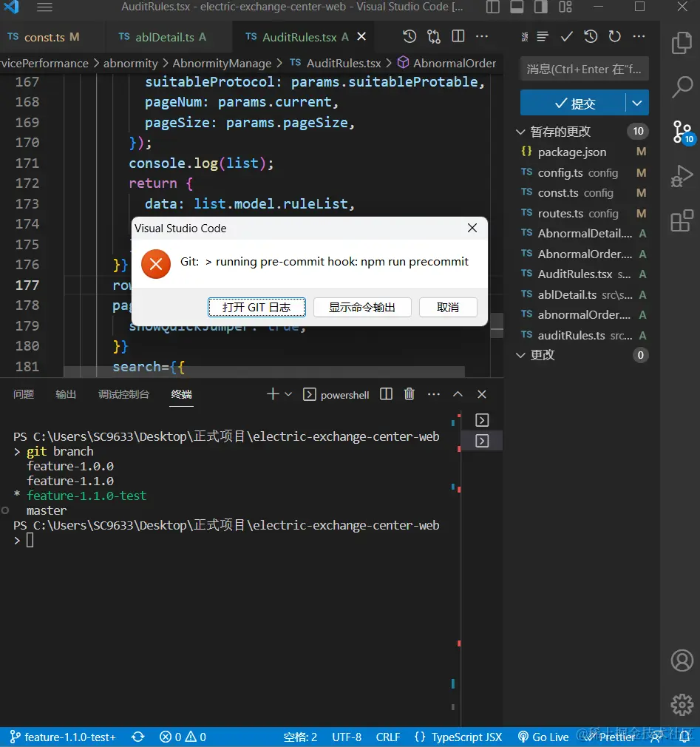This screenshot has width=700, height=747.
Task: Open the Extensions view
Action: (682, 220)
